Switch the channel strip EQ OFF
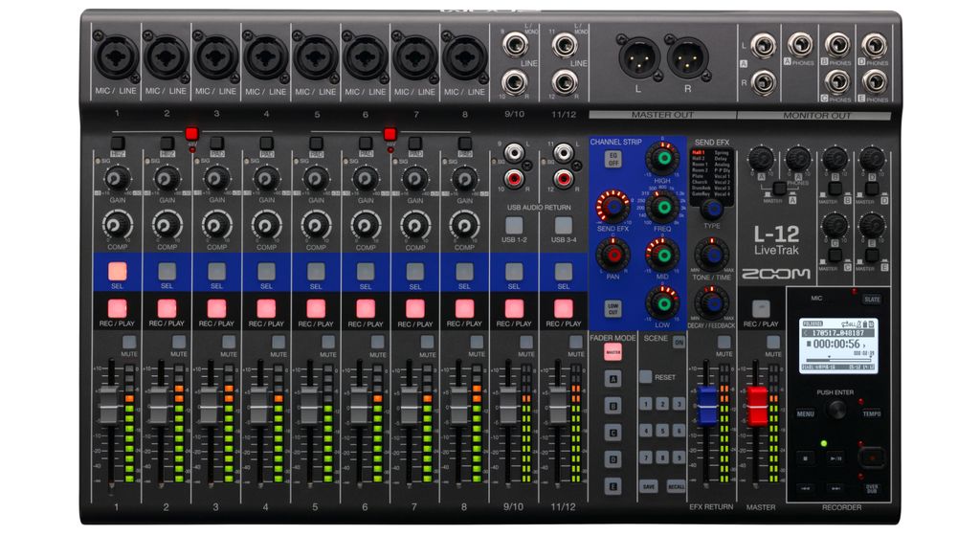Image resolution: width=980 pixels, height=535 pixels. click(x=613, y=159)
